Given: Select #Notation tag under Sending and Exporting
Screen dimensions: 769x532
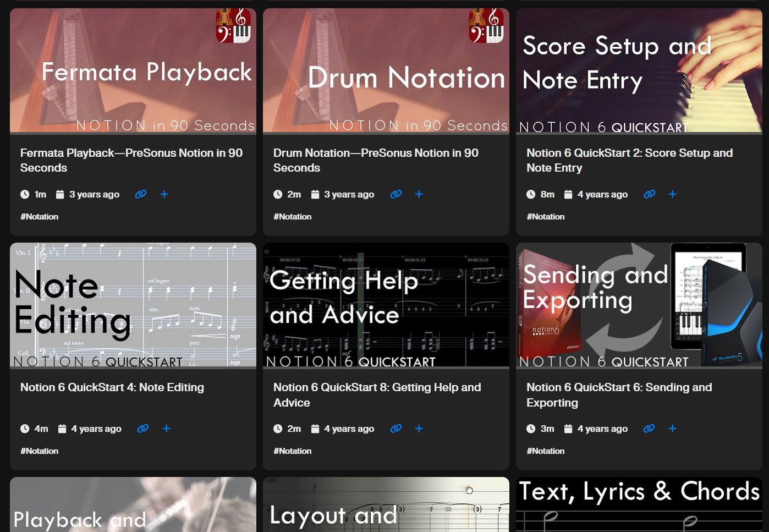Looking at the screenshot, I should tap(546, 451).
